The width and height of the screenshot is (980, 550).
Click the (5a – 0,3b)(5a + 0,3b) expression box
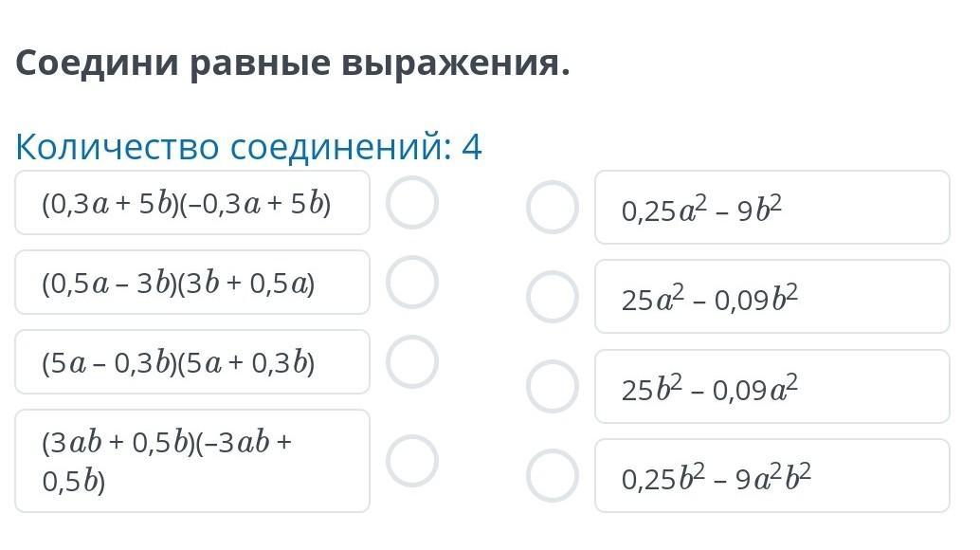click(x=192, y=362)
